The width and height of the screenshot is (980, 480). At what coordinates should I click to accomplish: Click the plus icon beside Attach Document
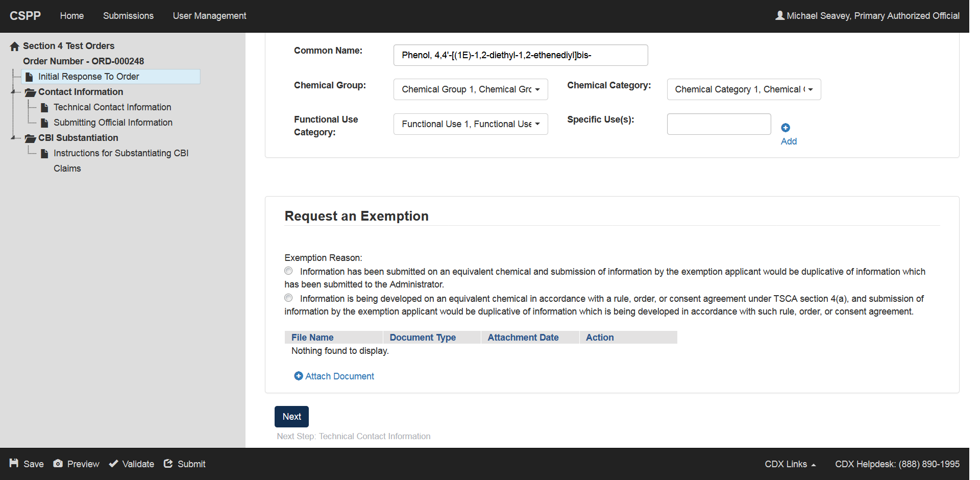point(299,376)
